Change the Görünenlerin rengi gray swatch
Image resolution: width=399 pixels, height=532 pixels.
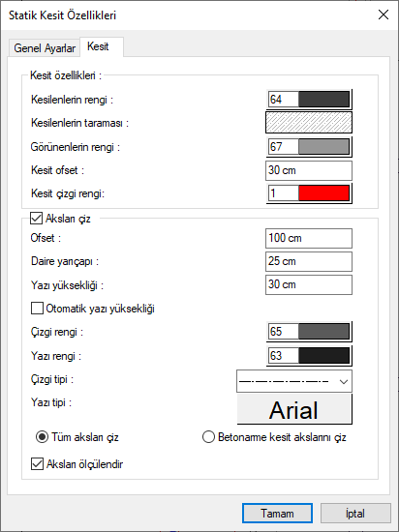coord(309,147)
